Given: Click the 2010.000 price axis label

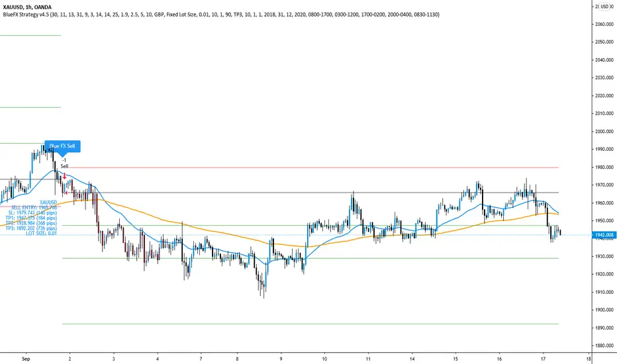Looking at the screenshot, I should pos(604,114).
